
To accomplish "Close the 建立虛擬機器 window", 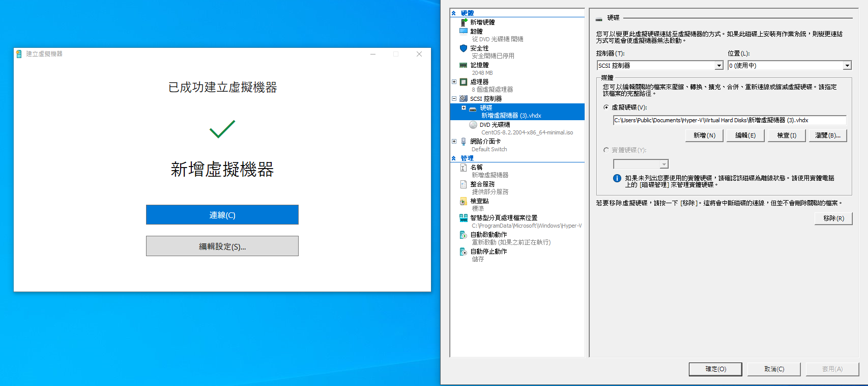I will point(419,54).
